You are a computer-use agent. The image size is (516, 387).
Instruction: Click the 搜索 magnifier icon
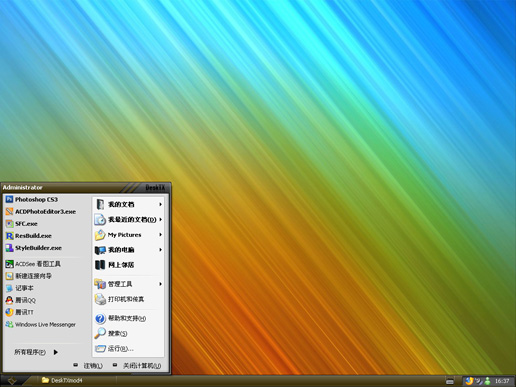[100, 333]
